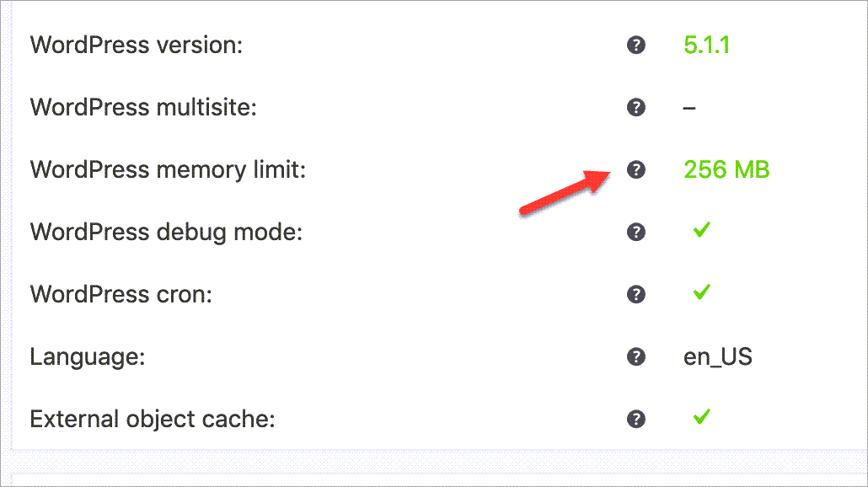Select the WordPress memory limit label

(x=168, y=170)
